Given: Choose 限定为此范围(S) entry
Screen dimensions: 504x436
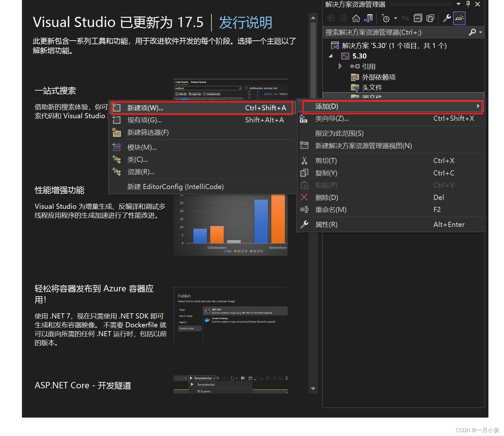Looking at the screenshot, I should pyautogui.click(x=391, y=133).
